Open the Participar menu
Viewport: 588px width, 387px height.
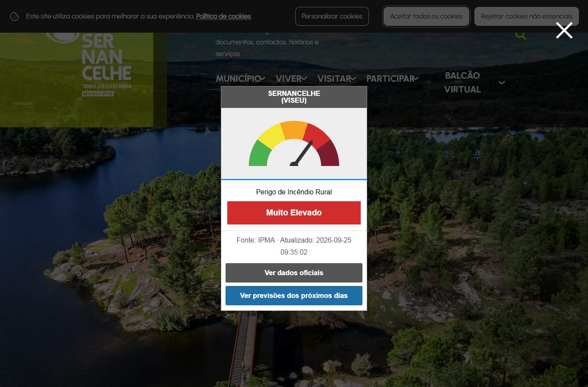point(390,79)
